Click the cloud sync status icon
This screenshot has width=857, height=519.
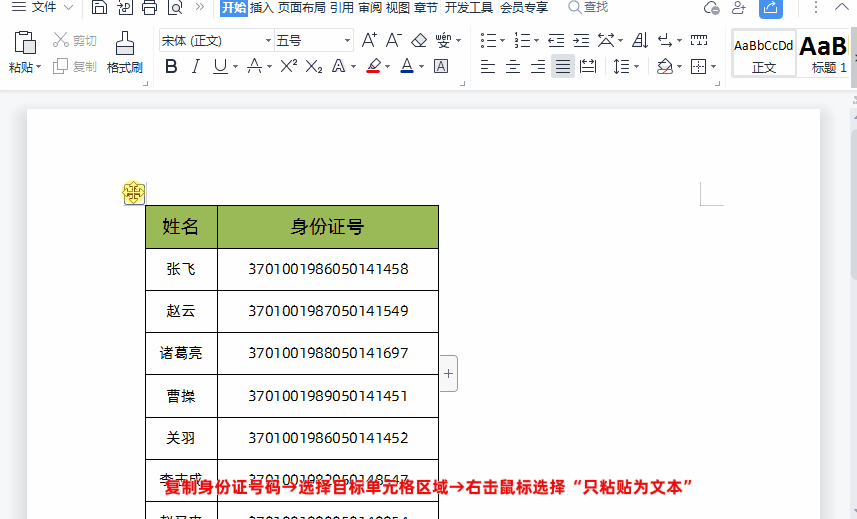click(x=711, y=7)
